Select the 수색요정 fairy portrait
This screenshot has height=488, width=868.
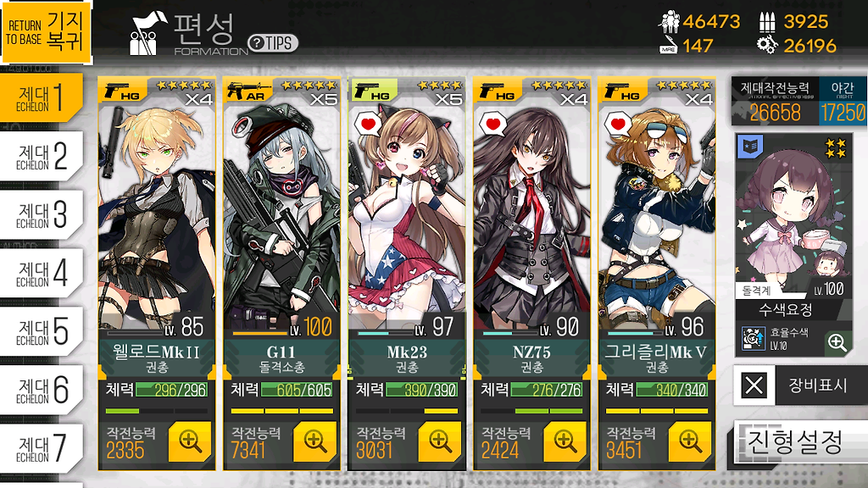coord(792,216)
